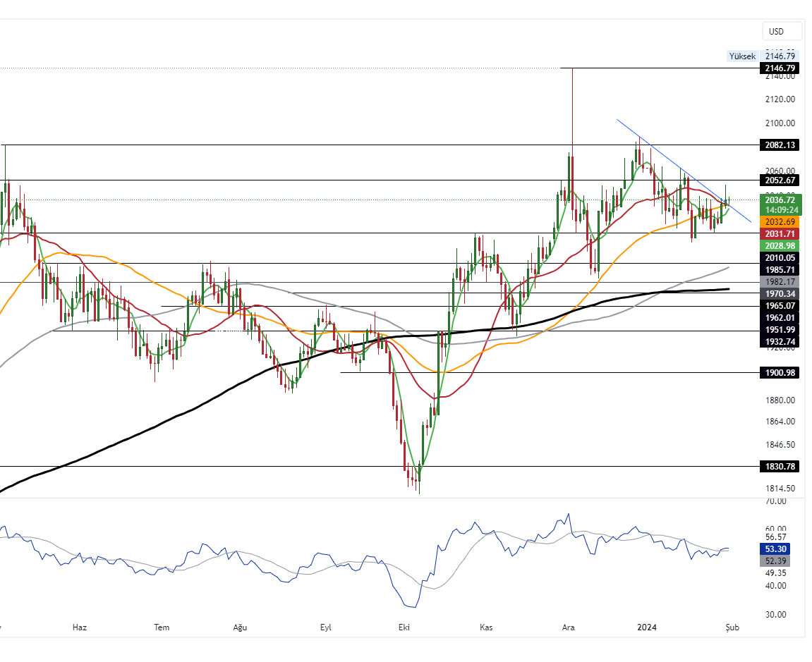812x662 pixels.
Task: Select the 1900.98 support line label
Action: tap(780, 373)
